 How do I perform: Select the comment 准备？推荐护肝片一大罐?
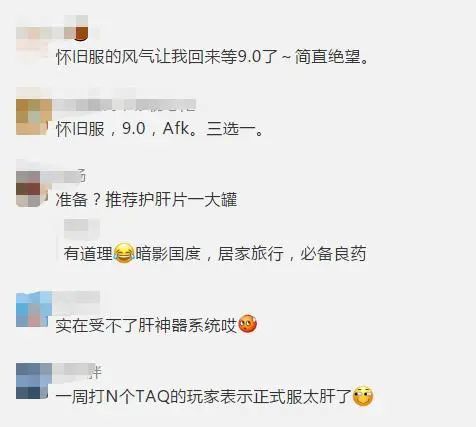pyautogui.click(x=146, y=200)
